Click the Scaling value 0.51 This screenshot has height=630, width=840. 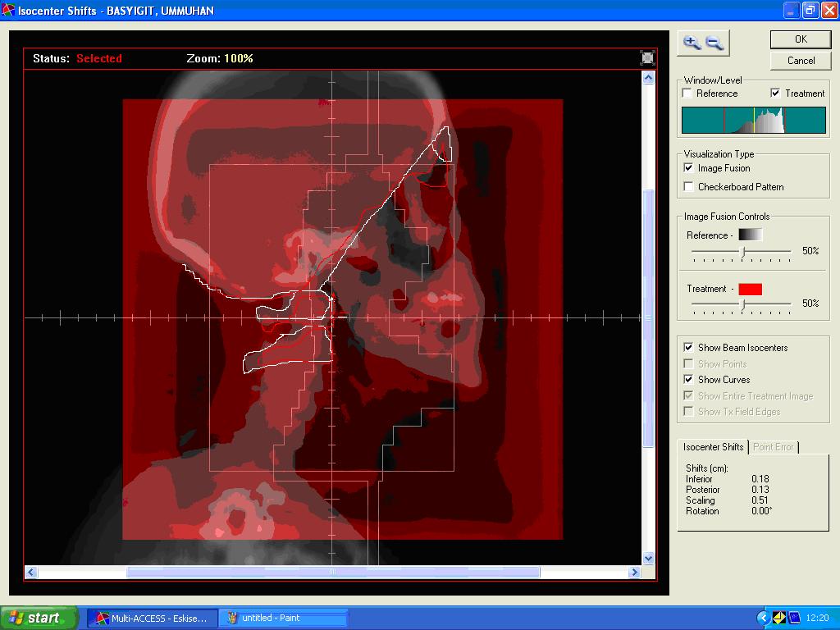pyautogui.click(x=760, y=500)
